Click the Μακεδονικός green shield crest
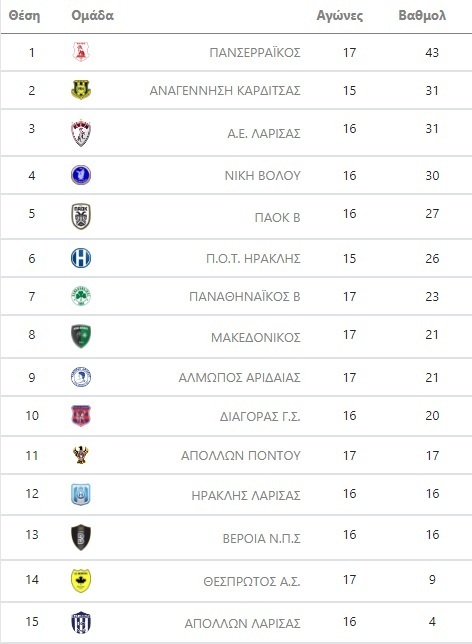Image resolution: width=472 pixels, height=644 pixels. coord(81,336)
